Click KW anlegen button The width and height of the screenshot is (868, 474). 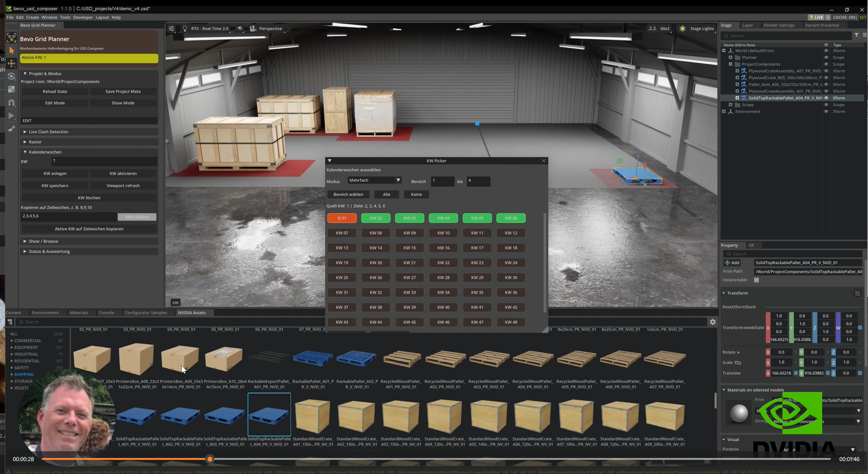pyautogui.click(x=55, y=173)
